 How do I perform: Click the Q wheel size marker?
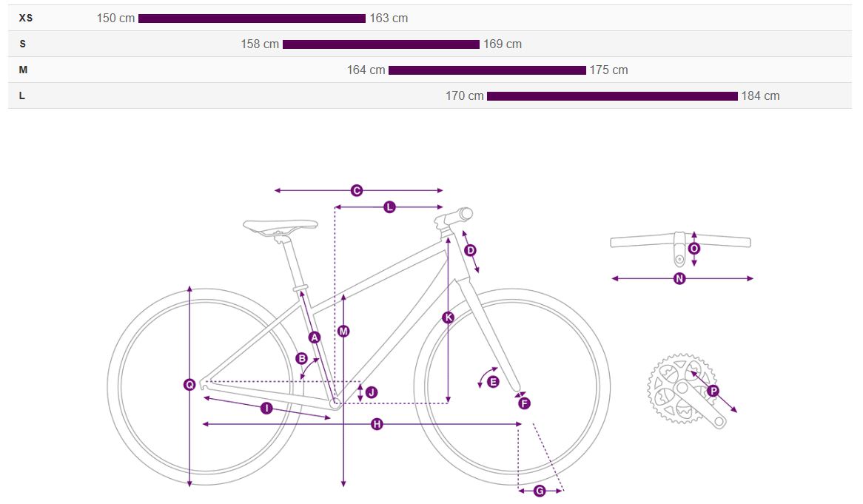pos(189,385)
